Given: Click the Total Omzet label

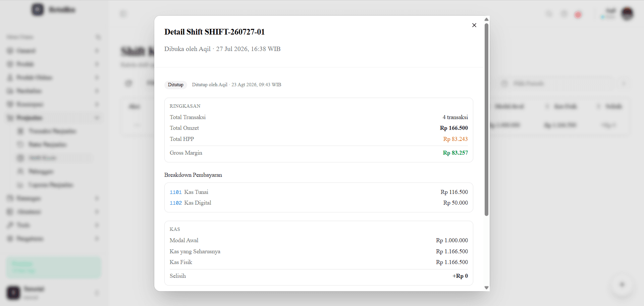Looking at the screenshot, I should click(x=184, y=128).
